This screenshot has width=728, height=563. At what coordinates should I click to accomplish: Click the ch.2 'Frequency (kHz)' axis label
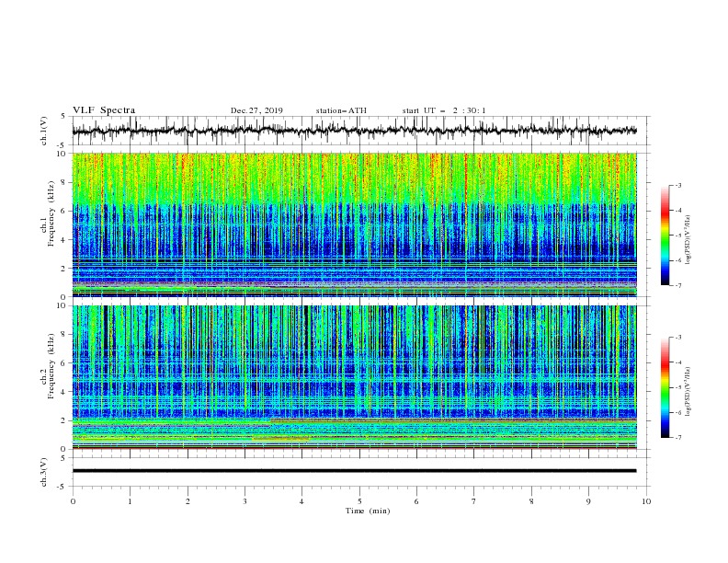51,366
